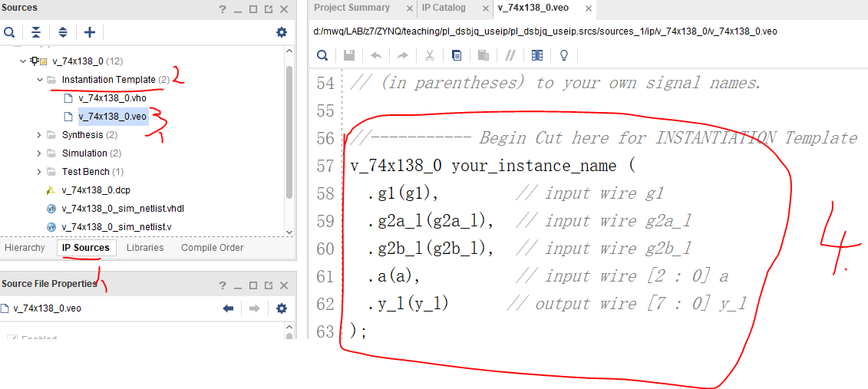Open help for the Sources panel
The width and height of the screenshot is (868, 389).
(223, 9)
